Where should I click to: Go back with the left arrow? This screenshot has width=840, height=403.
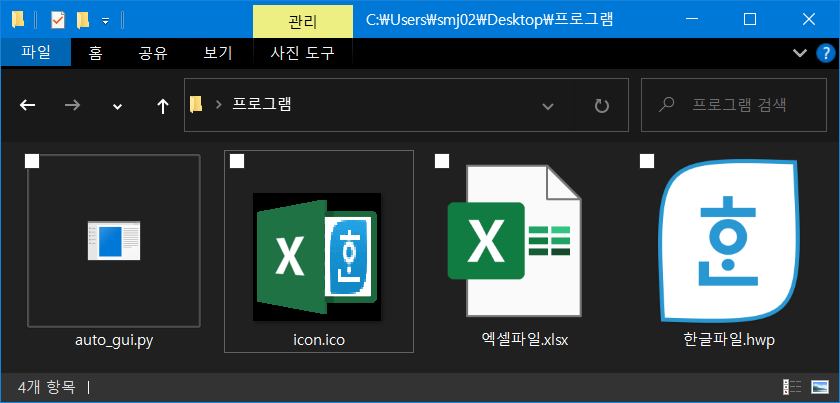pyautogui.click(x=27, y=106)
